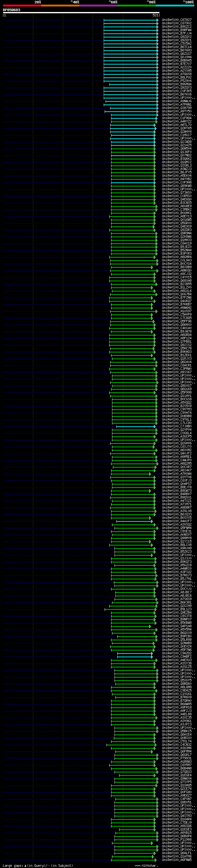The image size is (197, 868).
Task: Select hit label UniRef100_Q73HS0
Action: pos(176,192)
